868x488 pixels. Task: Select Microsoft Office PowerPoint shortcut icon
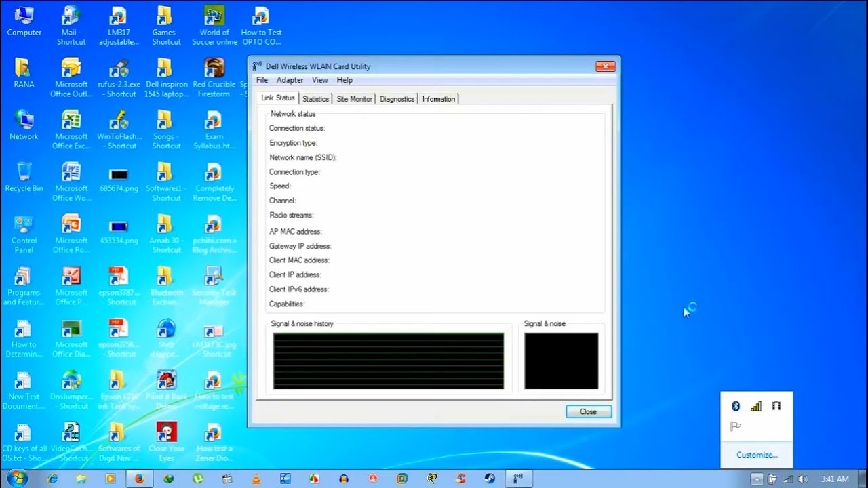point(71,235)
